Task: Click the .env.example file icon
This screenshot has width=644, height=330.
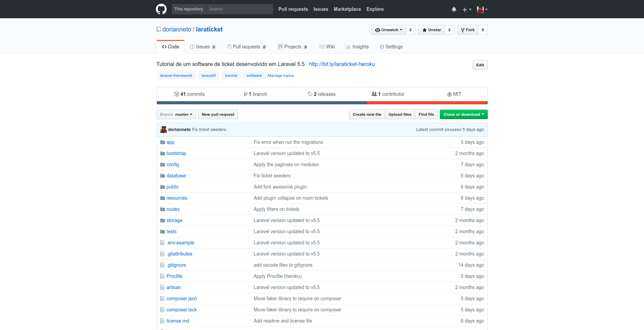Action: click(162, 243)
